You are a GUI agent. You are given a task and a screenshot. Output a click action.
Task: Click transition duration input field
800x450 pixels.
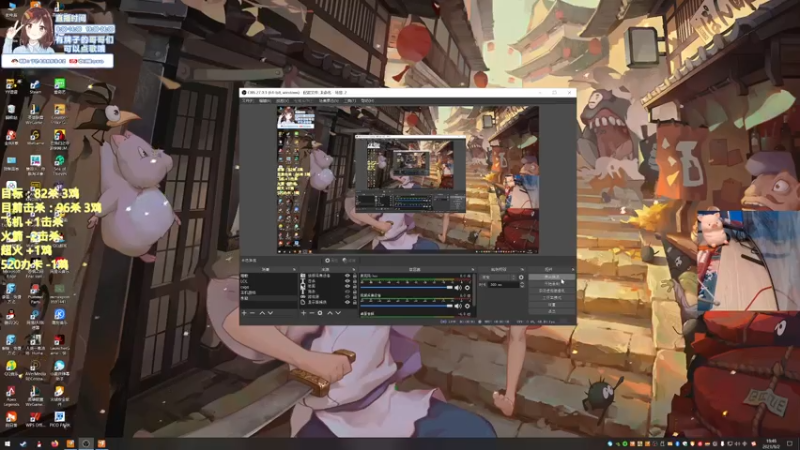[503, 285]
